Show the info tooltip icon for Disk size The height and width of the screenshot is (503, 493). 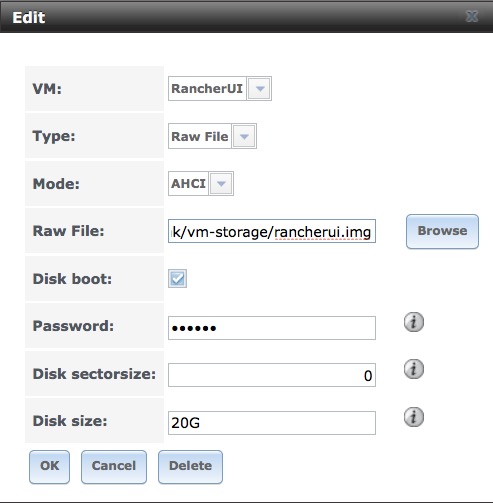coord(414,417)
